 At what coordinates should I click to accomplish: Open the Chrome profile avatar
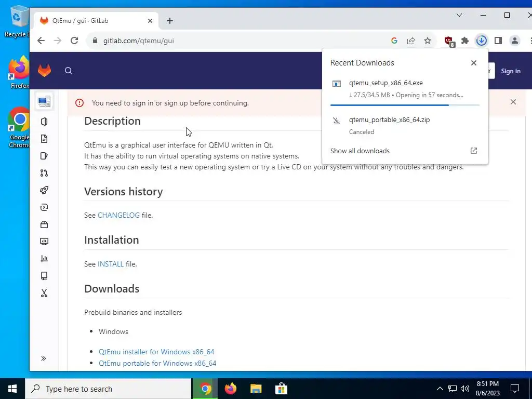[515, 41]
